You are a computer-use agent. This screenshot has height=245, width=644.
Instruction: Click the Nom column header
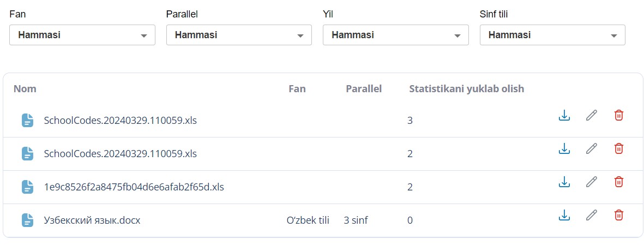25,88
